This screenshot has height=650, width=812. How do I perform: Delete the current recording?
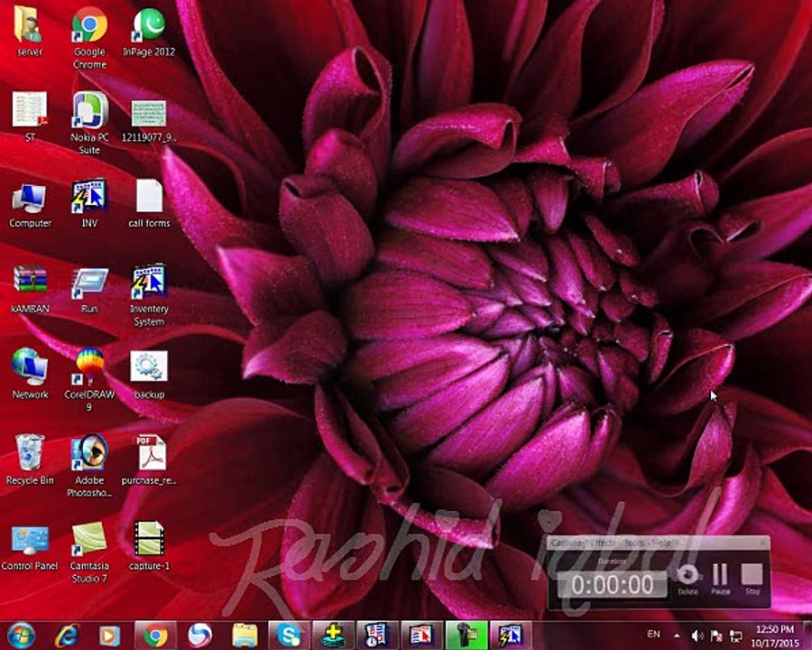coord(687,579)
